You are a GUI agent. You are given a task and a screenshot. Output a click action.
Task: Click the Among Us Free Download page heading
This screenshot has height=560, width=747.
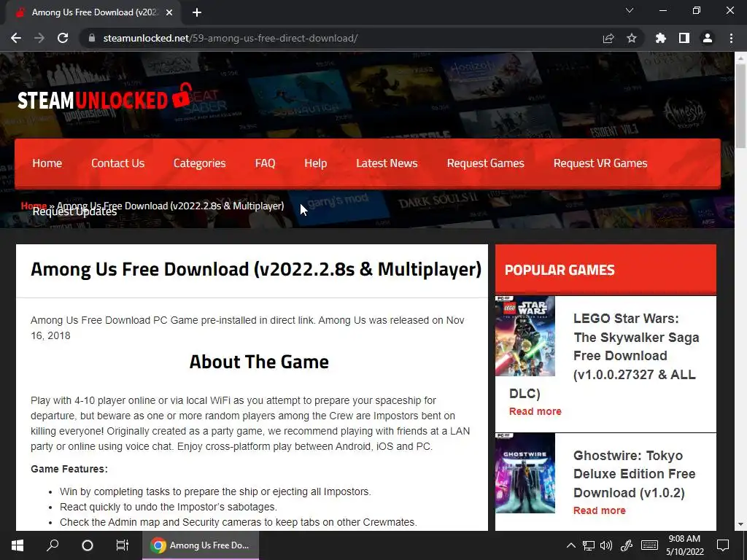tap(256, 270)
